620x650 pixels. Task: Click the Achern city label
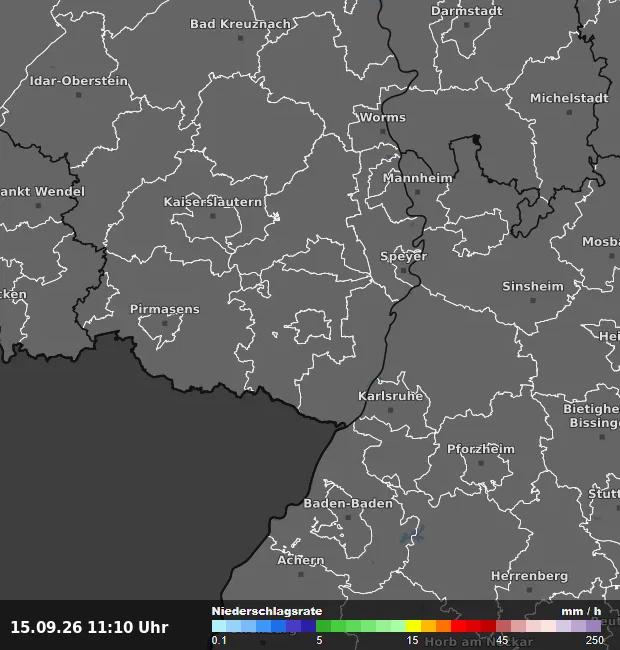[301, 560]
